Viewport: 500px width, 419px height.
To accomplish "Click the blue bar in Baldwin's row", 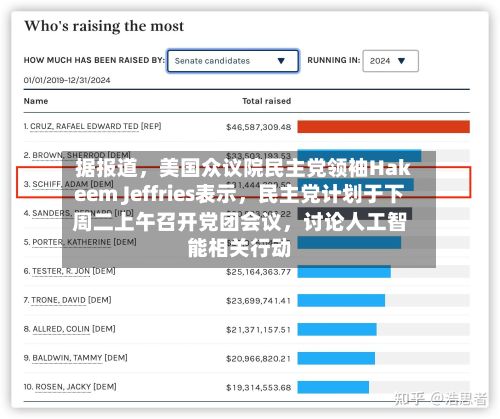I will 336,358.
